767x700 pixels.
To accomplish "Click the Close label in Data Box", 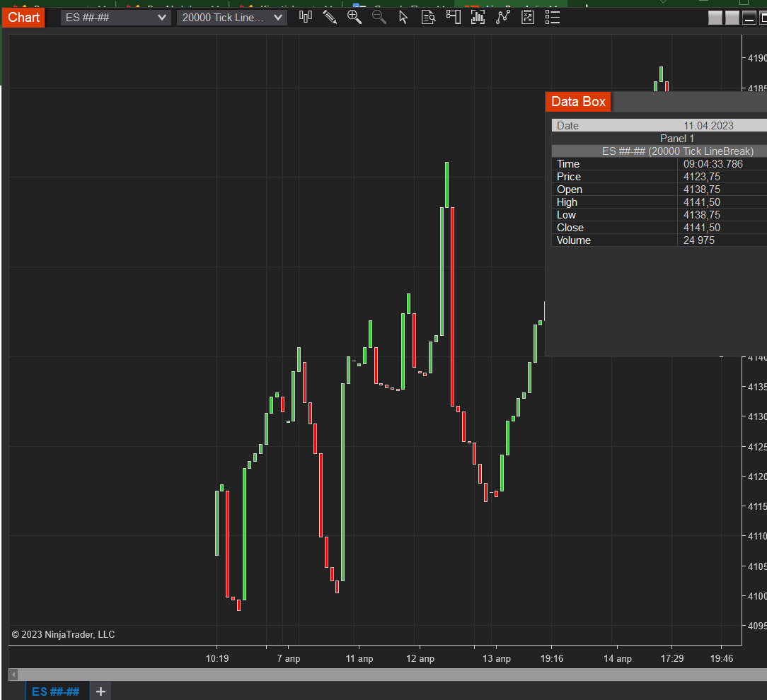I will [x=570, y=227].
